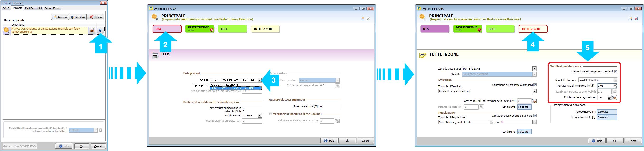Image resolution: width=644 pixels, height=151 pixels.
Task: Click the boiler generator icon in PRINCIPALE row
Action: pos(92,31)
